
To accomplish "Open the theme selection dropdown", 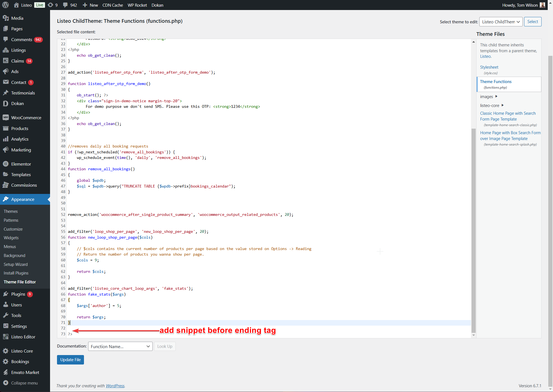I will [501, 22].
